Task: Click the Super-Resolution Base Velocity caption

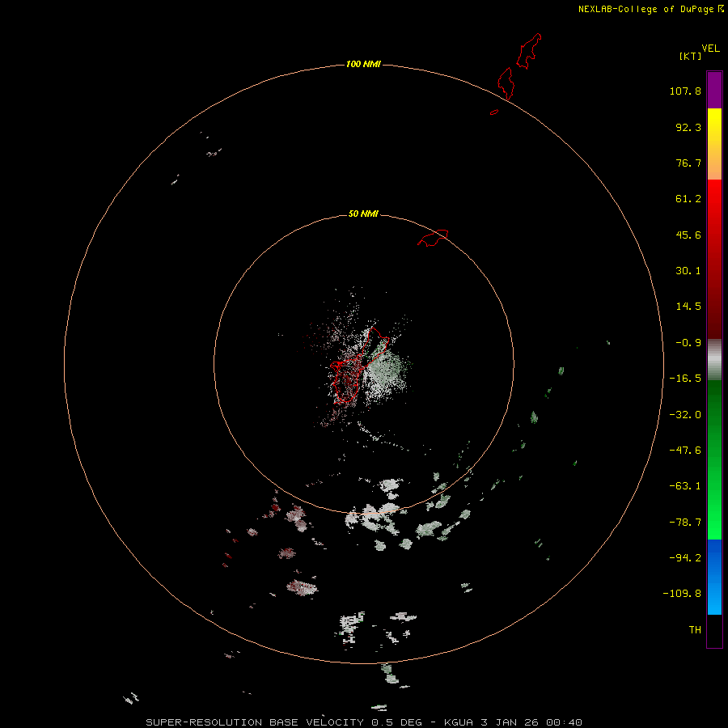Action: tap(364, 722)
